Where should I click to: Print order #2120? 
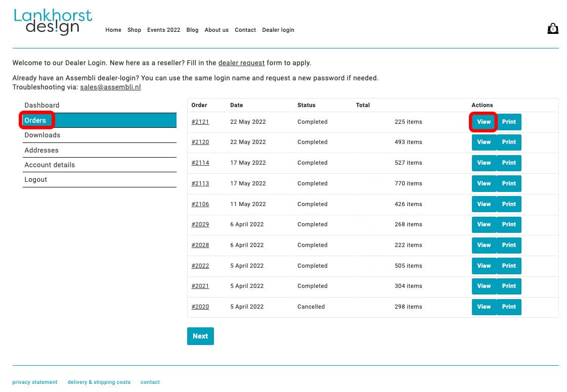(x=509, y=142)
